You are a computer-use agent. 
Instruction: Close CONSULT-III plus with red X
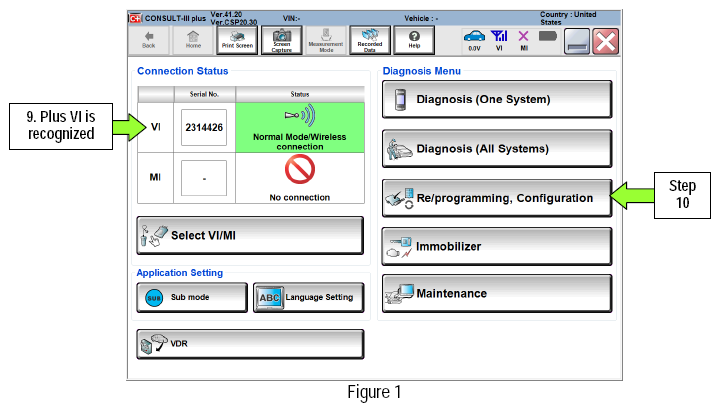tap(606, 41)
